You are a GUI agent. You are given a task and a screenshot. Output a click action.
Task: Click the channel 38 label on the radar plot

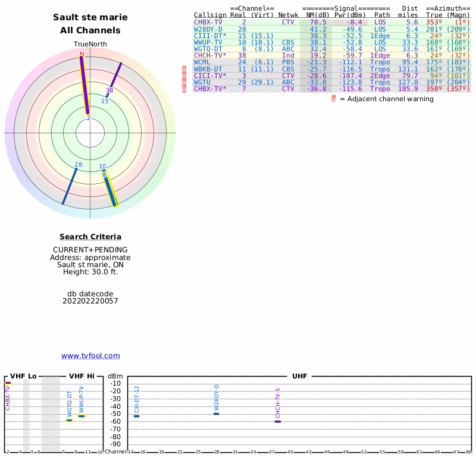point(109,90)
